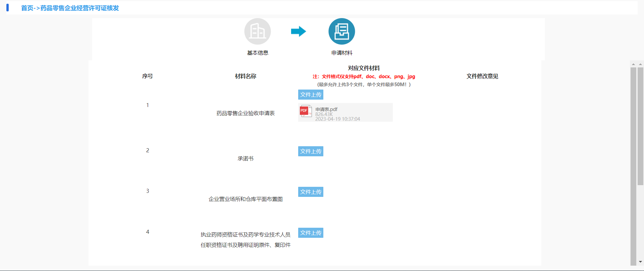The image size is (644, 271).
Task: Click the 申请材料 document step icon
Action: point(341,32)
